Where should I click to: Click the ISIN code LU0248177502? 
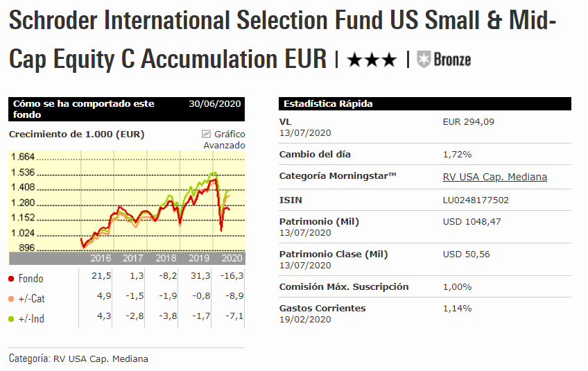coord(476,200)
